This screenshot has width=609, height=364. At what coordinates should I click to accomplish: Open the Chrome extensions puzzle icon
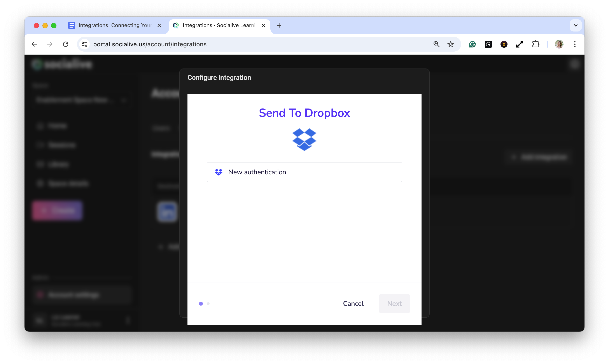point(535,44)
